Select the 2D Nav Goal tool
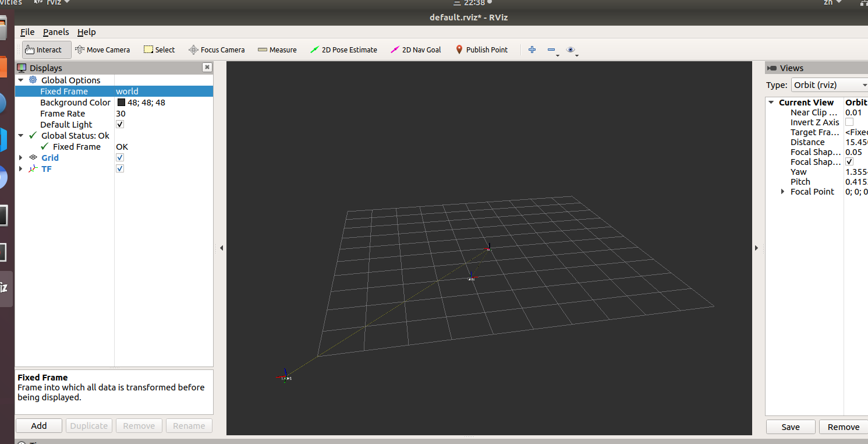Image resolution: width=868 pixels, height=444 pixels. coord(416,50)
